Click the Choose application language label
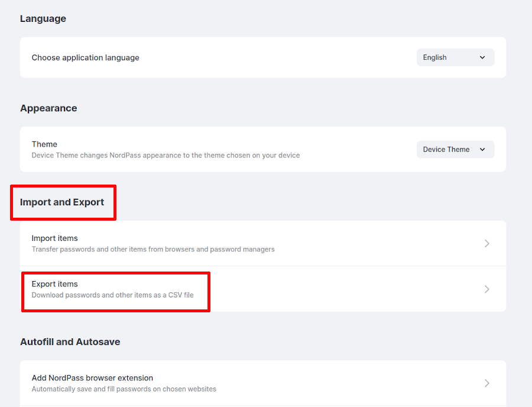Viewport: 532px width, 407px height. (x=86, y=58)
